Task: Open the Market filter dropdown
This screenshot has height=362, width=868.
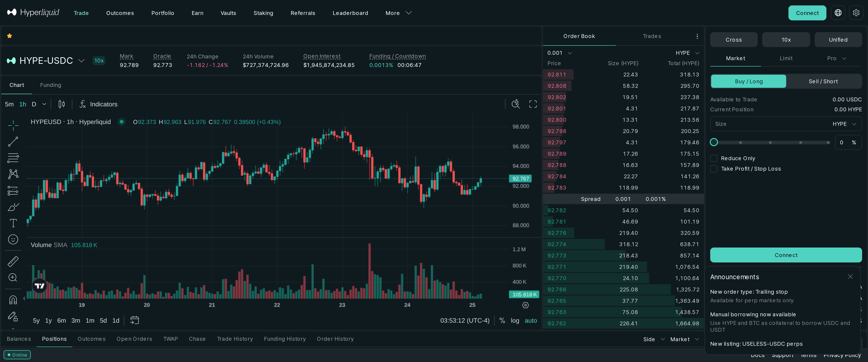Action: pyautogui.click(x=684, y=339)
